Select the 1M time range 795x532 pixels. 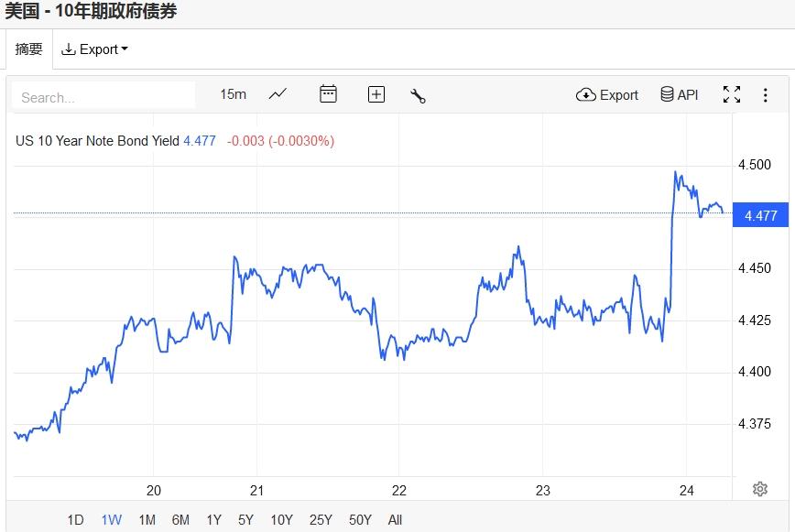click(x=147, y=520)
